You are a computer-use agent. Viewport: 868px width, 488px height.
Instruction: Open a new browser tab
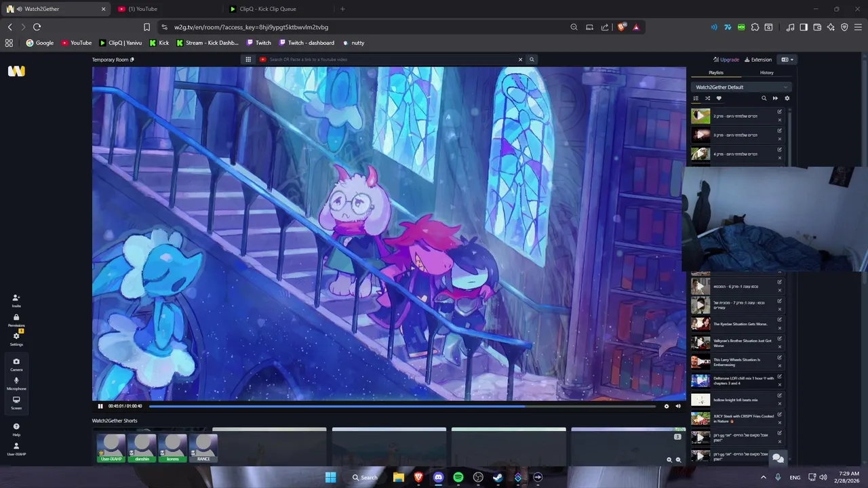pyautogui.click(x=342, y=9)
